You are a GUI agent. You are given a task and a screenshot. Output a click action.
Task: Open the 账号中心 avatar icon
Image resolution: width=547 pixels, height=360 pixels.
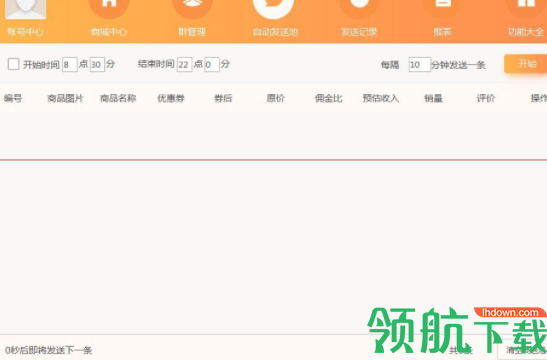coord(25,9)
